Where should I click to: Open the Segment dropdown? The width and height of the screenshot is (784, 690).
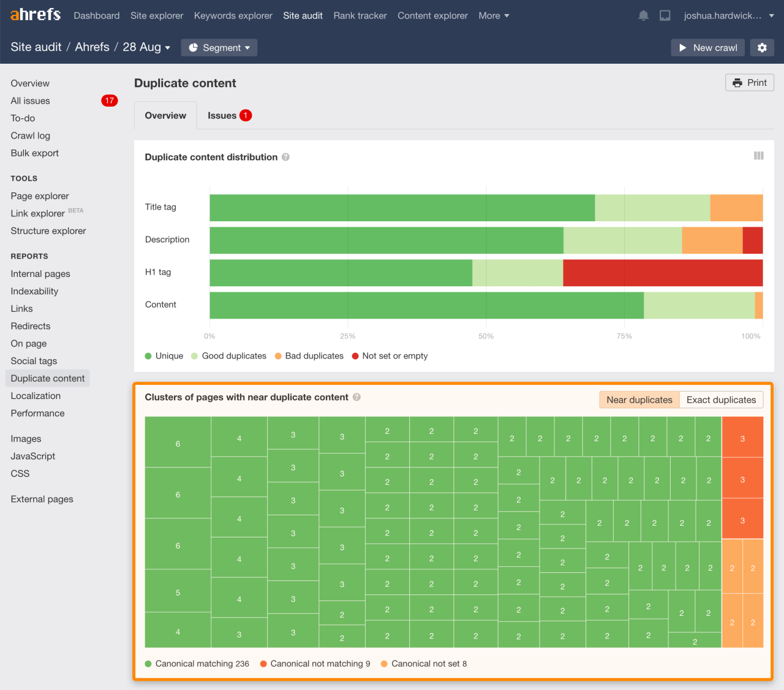pyautogui.click(x=219, y=48)
